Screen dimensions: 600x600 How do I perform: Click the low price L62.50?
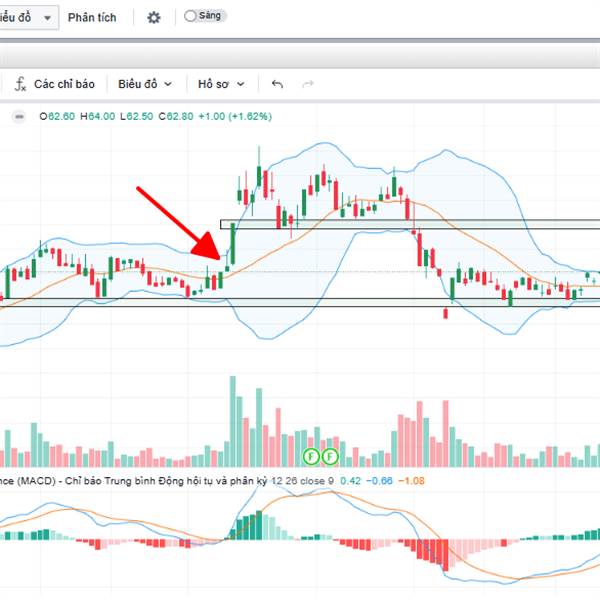point(137,116)
